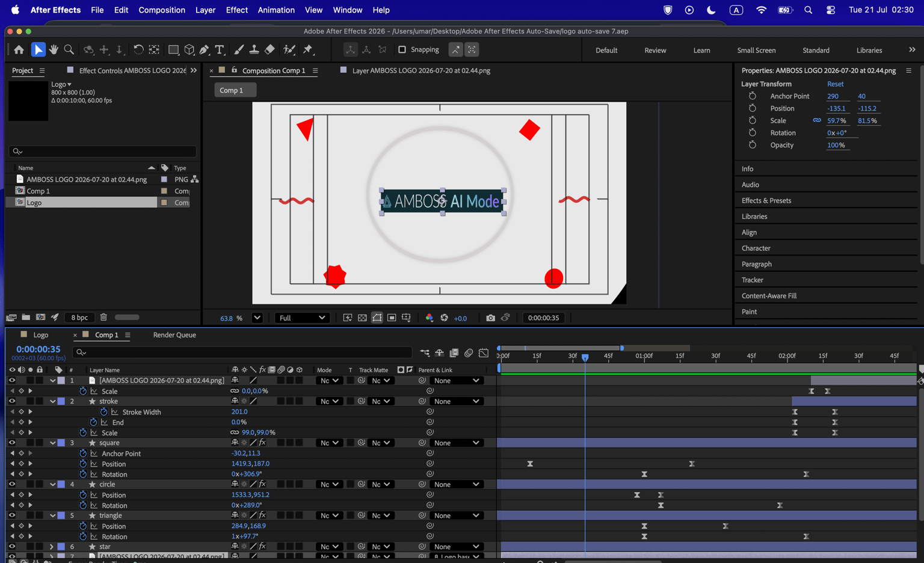Screen dimensions: 924x563
Task: Select the Pan Behind anchor point tool
Action: [x=154, y=50]
